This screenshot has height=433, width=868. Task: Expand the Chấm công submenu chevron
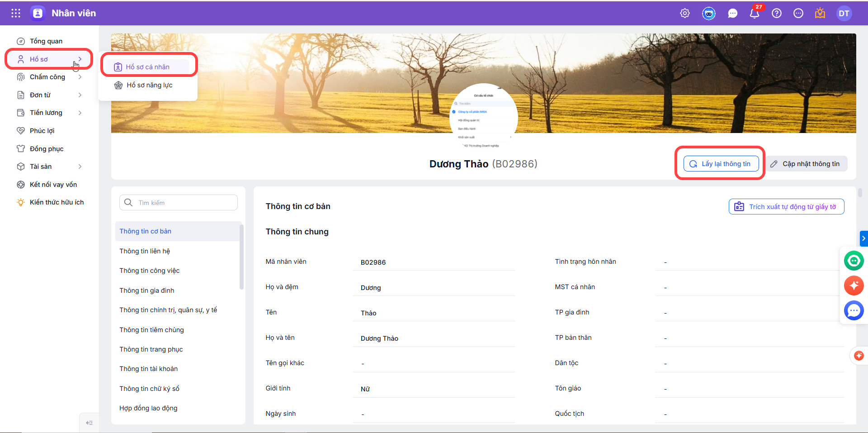point(80,77)
